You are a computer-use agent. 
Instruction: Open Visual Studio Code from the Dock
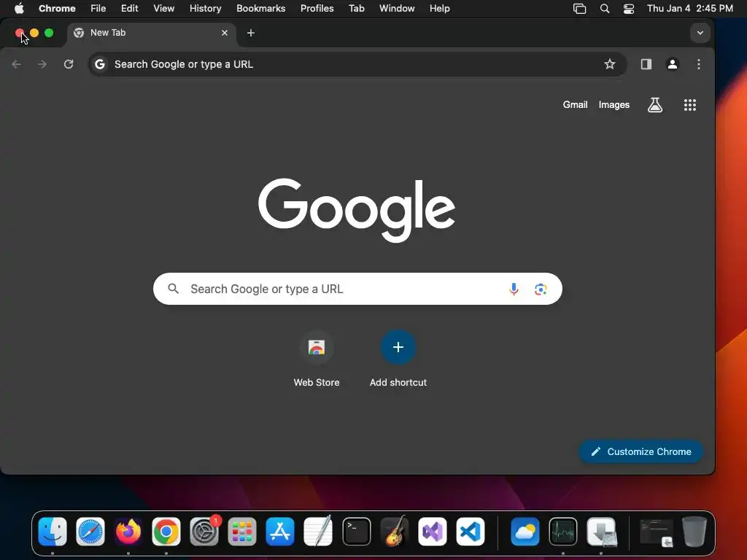pyautogui.click(x=471, y=532)
